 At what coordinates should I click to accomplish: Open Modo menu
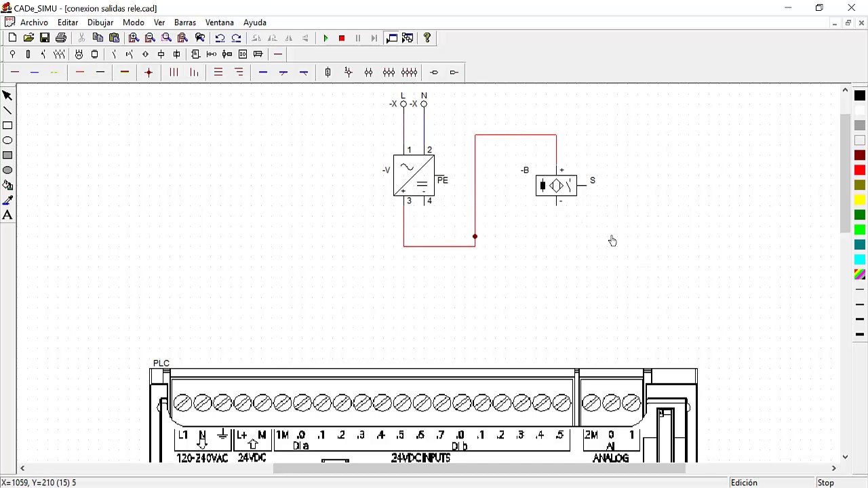pos(134,22)
